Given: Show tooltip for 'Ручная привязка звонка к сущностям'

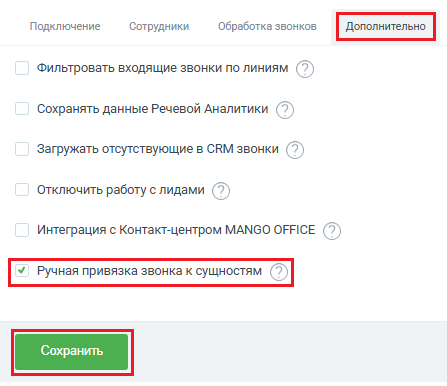Looking at the screenshot, I should pyautogui.click(x=279, y=272).
